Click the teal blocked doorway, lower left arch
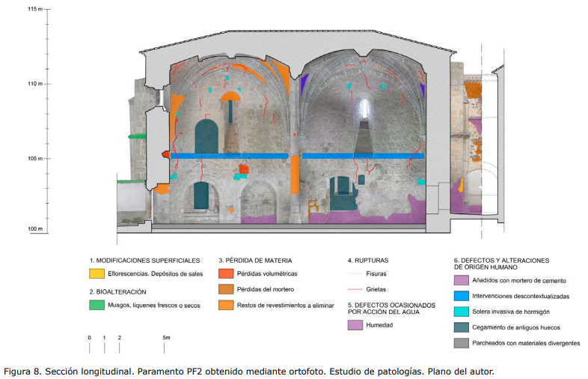Screen dimensions: 588x379 pos(201,195)
